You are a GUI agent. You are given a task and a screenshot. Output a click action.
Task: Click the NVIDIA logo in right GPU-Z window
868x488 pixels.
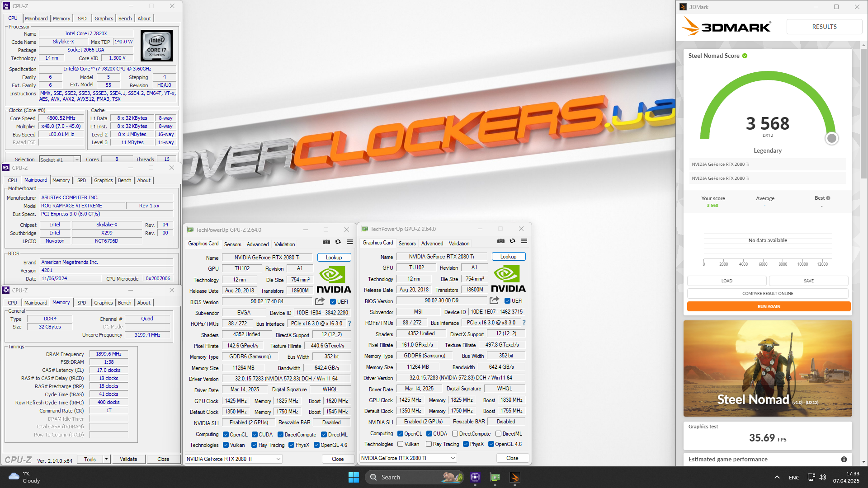[508, 279]
